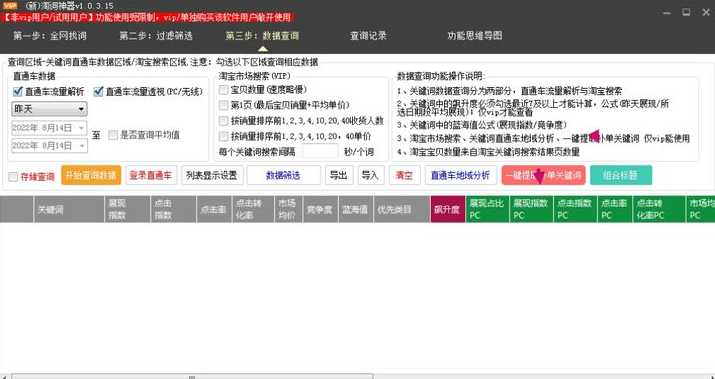715x379 pixels.
Task: Click gray 点击率 column header
Action: (x=214, y=209)
